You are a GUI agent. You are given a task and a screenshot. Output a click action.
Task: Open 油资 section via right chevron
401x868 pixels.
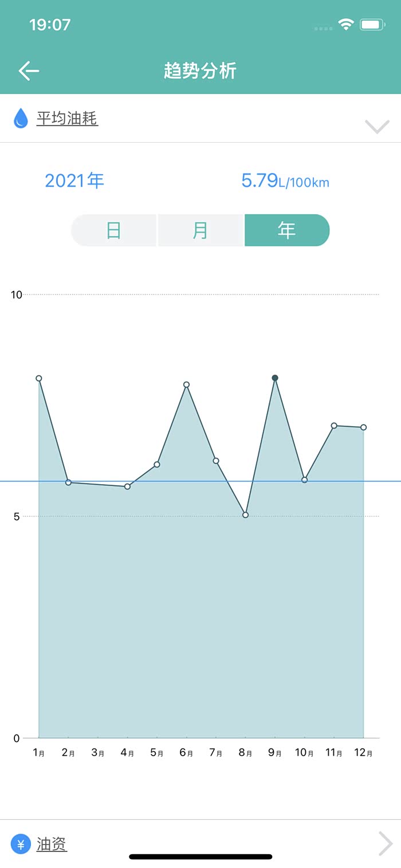386,844
